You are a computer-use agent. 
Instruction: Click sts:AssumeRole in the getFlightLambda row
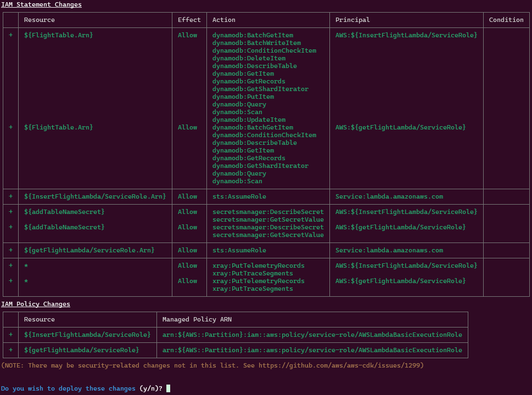239,250
